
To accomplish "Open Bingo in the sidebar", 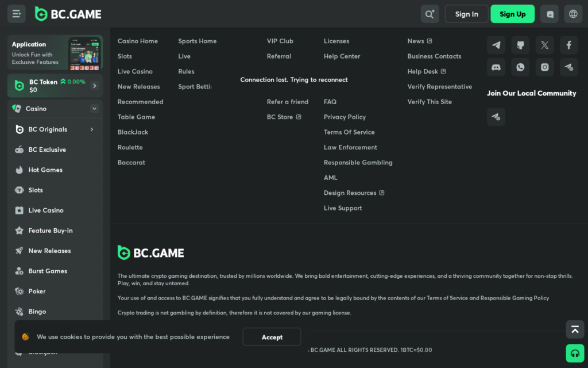I will tap(55, 312).
